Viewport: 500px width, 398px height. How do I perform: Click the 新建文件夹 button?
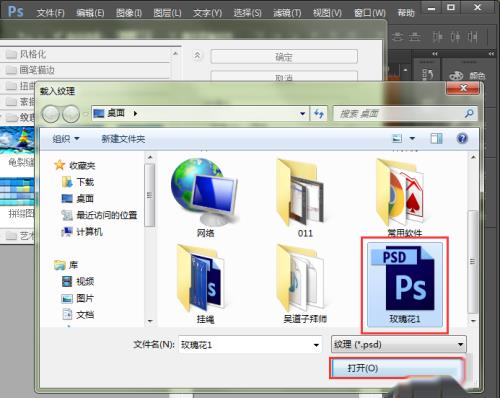(123, 139)
